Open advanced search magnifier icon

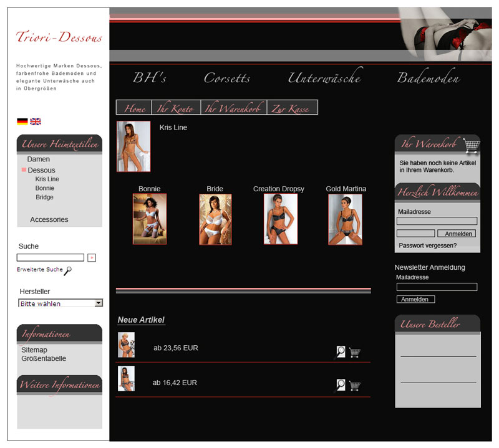[68, 270]
